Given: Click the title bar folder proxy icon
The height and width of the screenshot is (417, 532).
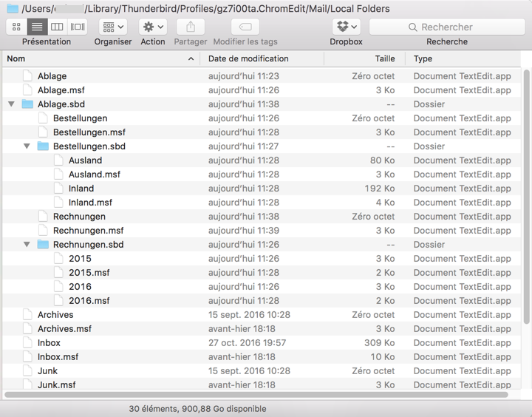Looking at the screenshot, I should tap(13, 8).
